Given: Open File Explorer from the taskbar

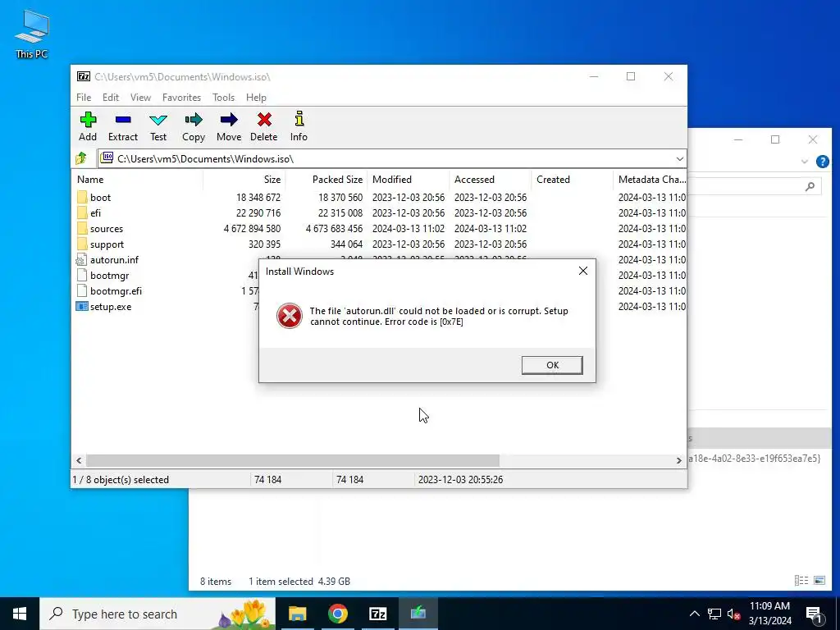Looking at the screenshot, I should pyautogui.click(x=297, y=614).
